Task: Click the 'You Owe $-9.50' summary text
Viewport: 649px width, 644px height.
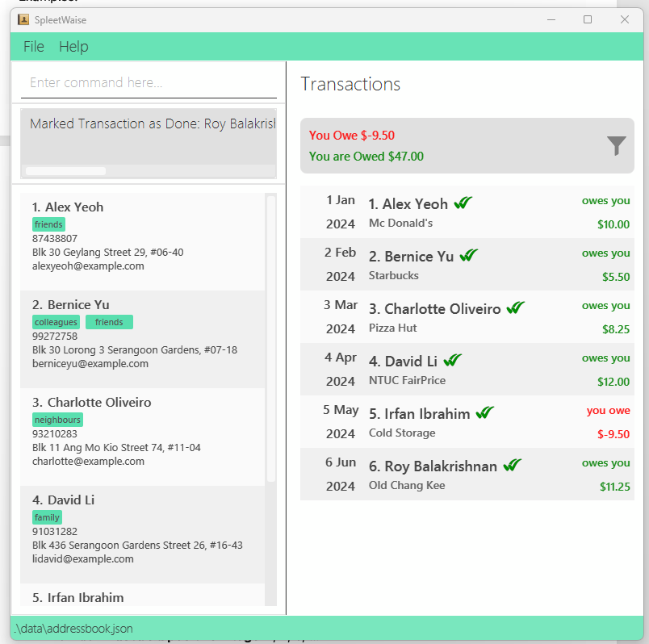Action: tap(351, 136)
